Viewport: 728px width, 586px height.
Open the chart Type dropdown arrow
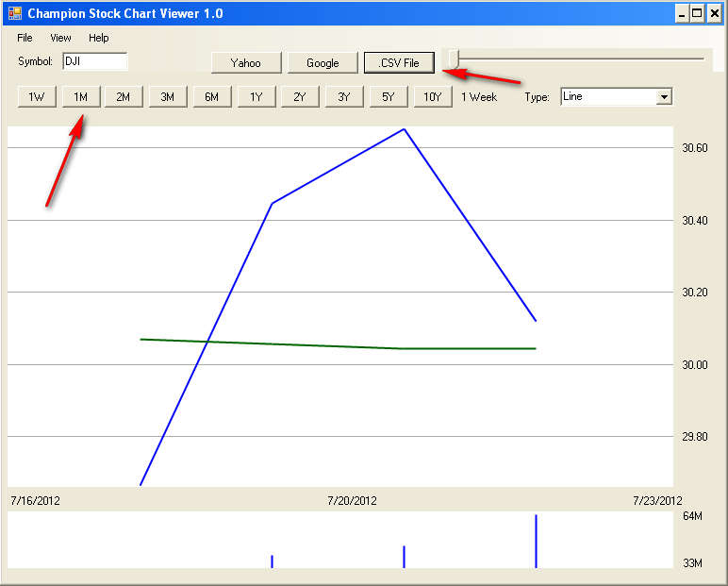664,96
